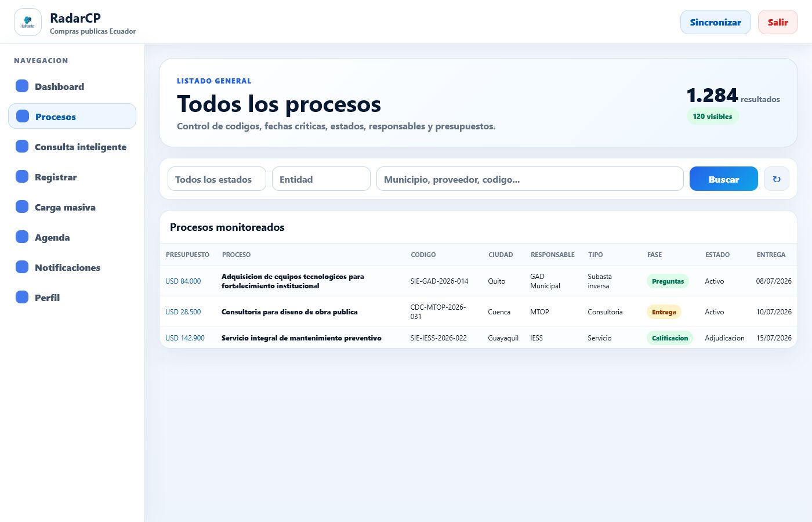The height and width of the screenshot is (522, 812).
Task: Open Carga masiva from navigation
Action: [x=72, y=206]
